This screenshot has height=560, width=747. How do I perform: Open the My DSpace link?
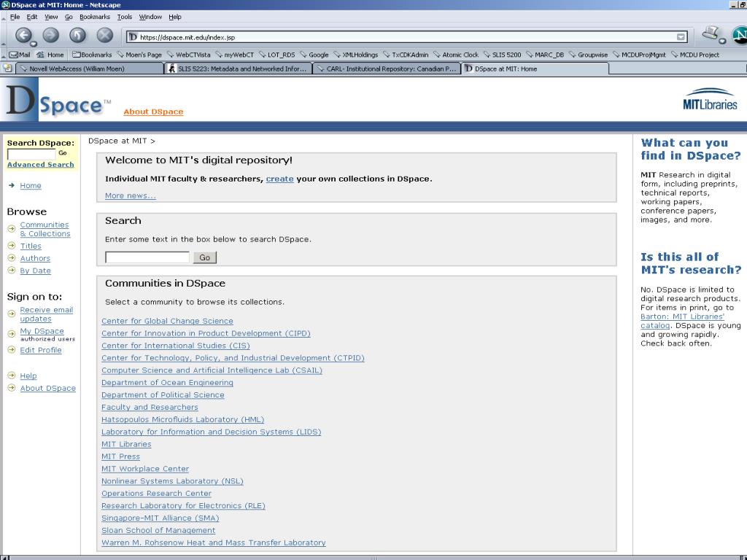tap(42, 331)
